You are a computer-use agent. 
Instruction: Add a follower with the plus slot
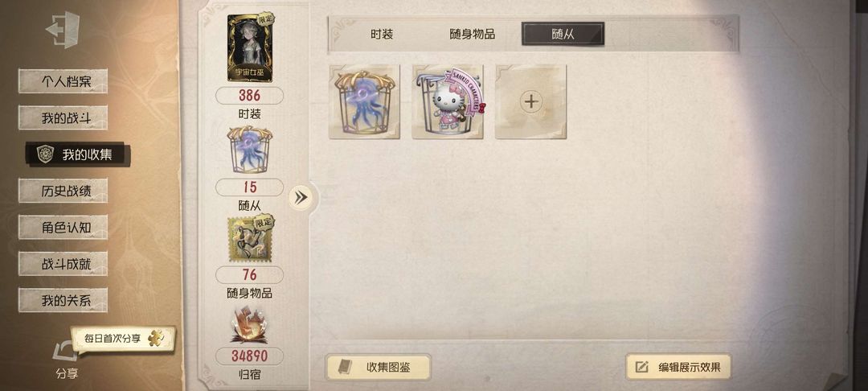531,101
